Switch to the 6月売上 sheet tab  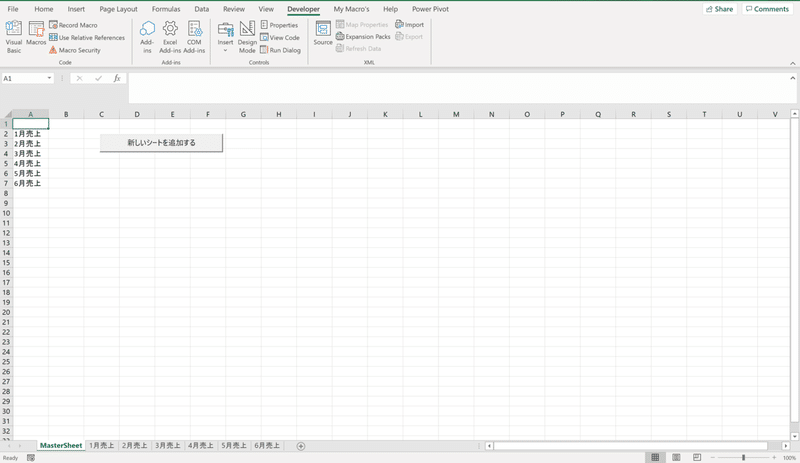point(267,446)
